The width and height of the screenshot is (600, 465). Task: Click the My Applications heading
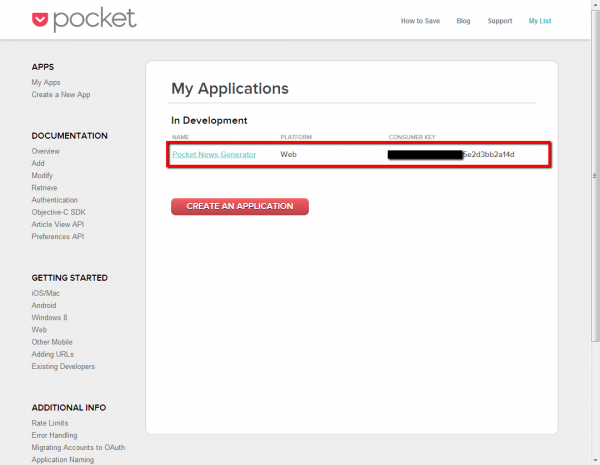click(x=230, y=89)
